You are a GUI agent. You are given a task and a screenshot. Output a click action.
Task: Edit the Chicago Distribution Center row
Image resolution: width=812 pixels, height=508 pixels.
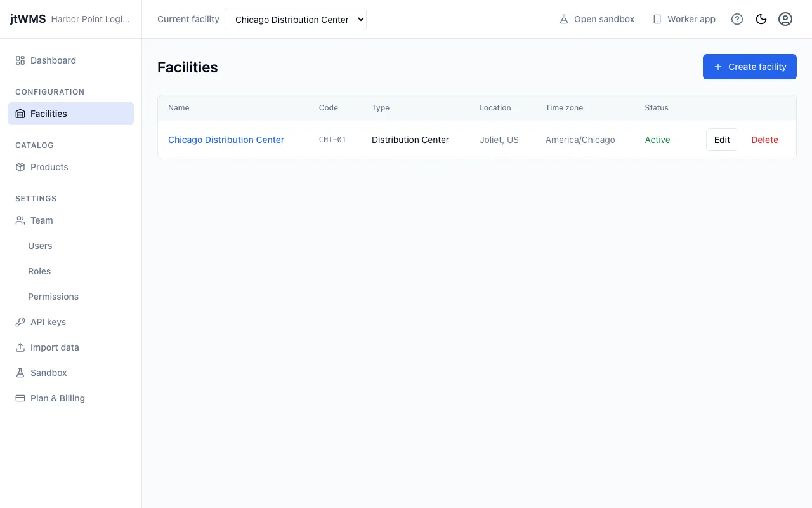click(722, 140)
